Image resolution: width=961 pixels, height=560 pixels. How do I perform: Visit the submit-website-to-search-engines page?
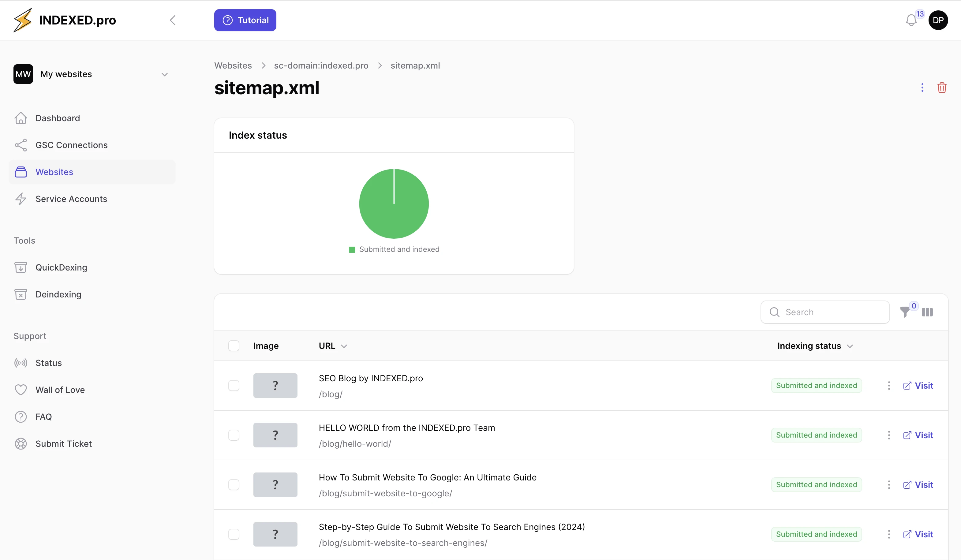click(918, 534)
